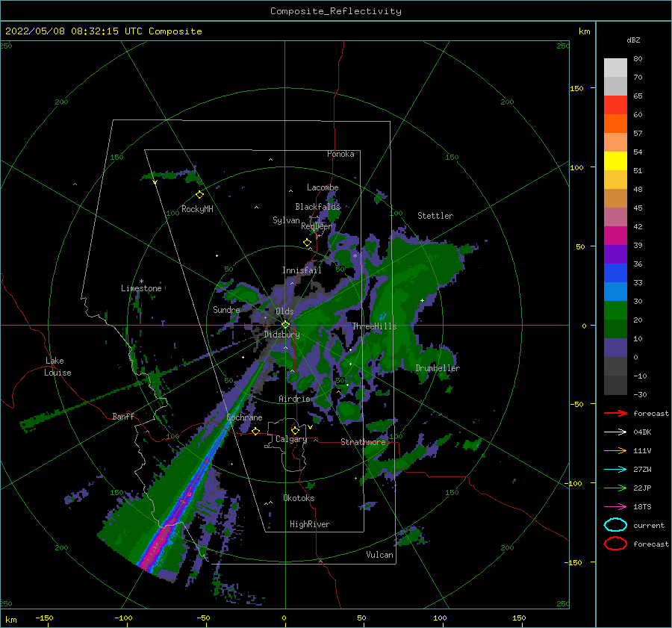Click the magenta 18TS arrow icon

[x=615, y=507]
